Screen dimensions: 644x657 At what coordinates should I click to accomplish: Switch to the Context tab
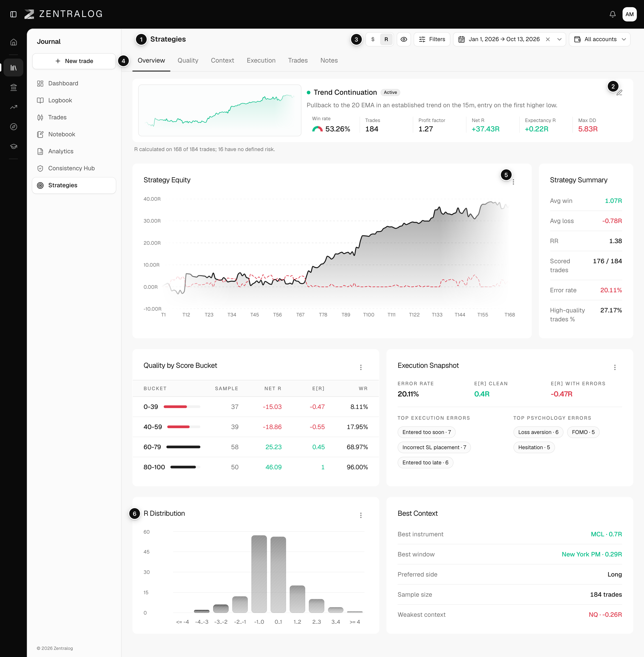click(222, 61)
